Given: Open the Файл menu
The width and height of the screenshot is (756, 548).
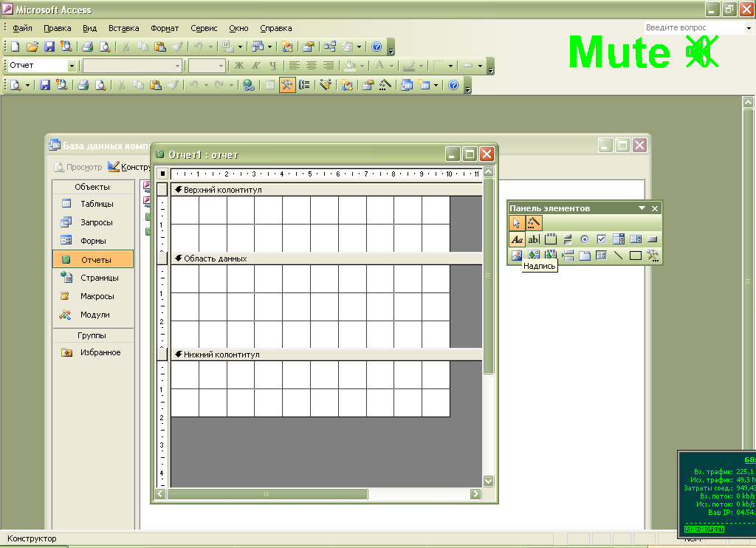Looking at the screenshot, I should pyautogui.click(x=22, y=28).
